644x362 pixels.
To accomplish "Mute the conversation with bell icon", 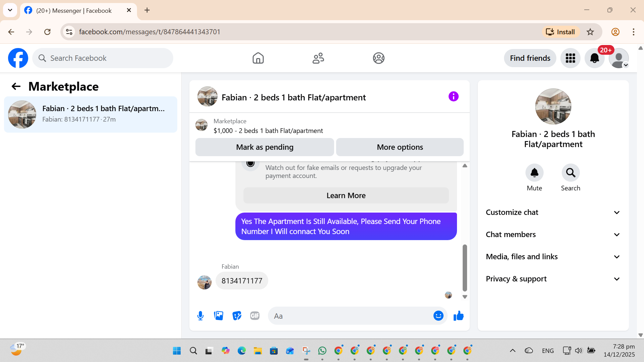I will tap(534, 173).
